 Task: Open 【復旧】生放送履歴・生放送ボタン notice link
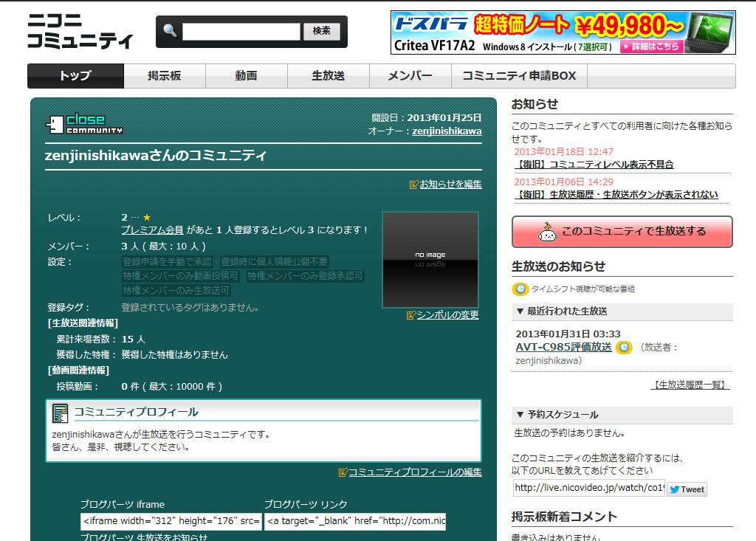click(616, 195)
